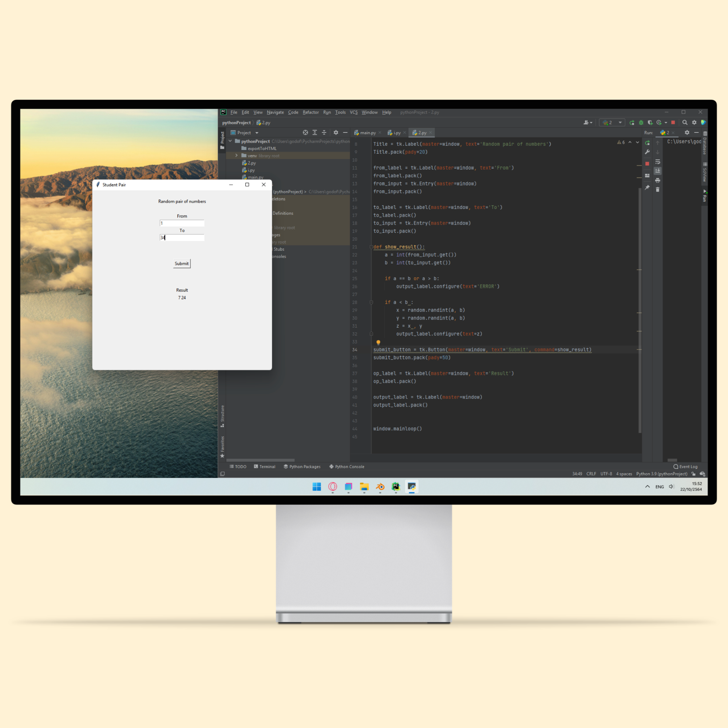
Task: Open the Project view dropdown arrow
Action: 257,133
